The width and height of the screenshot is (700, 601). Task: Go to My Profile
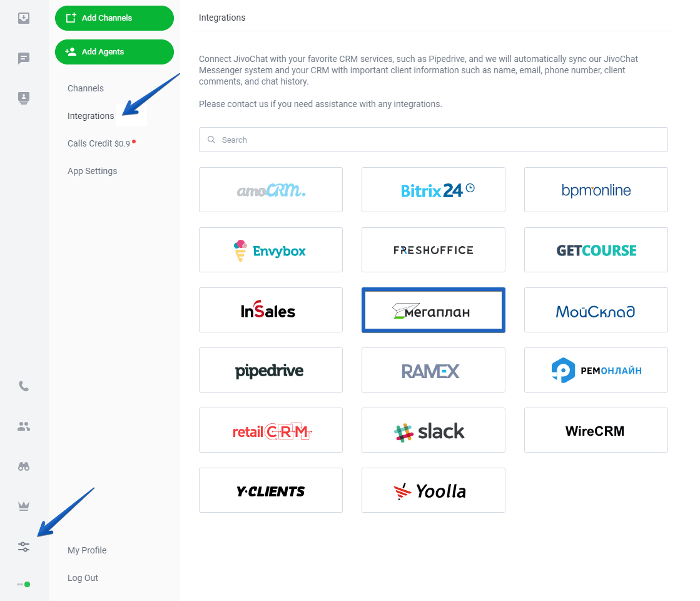(87, 550)
